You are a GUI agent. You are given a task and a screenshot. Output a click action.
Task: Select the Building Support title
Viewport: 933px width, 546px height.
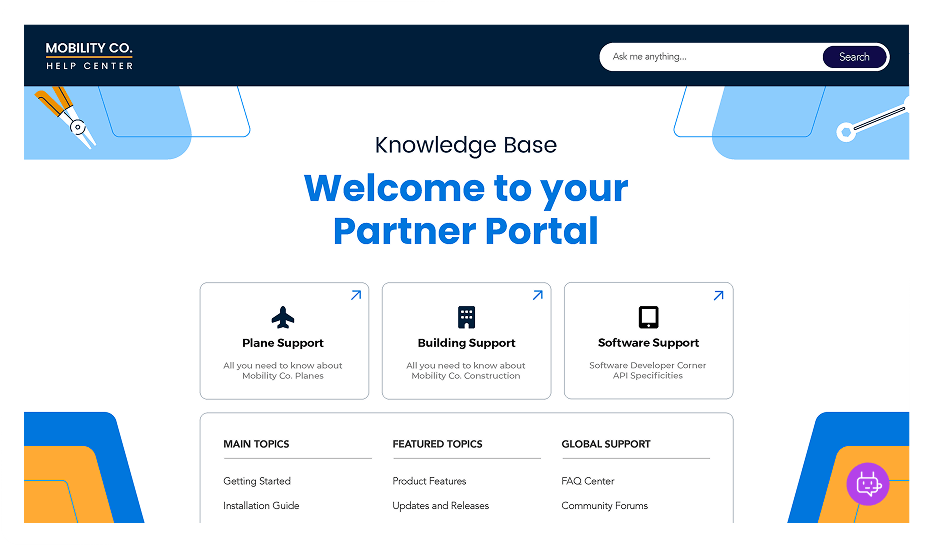click(466, 343)
